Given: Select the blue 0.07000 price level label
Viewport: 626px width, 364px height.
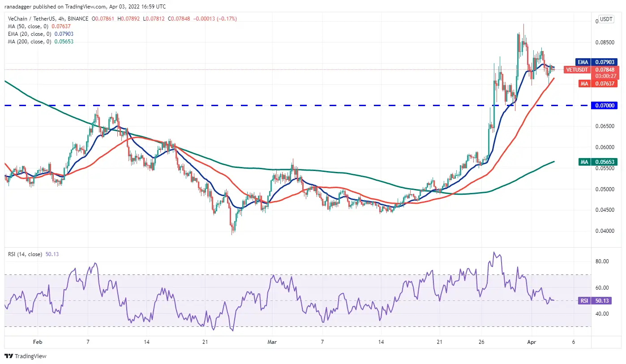Looking at the screenshot, I should (605, 105).
